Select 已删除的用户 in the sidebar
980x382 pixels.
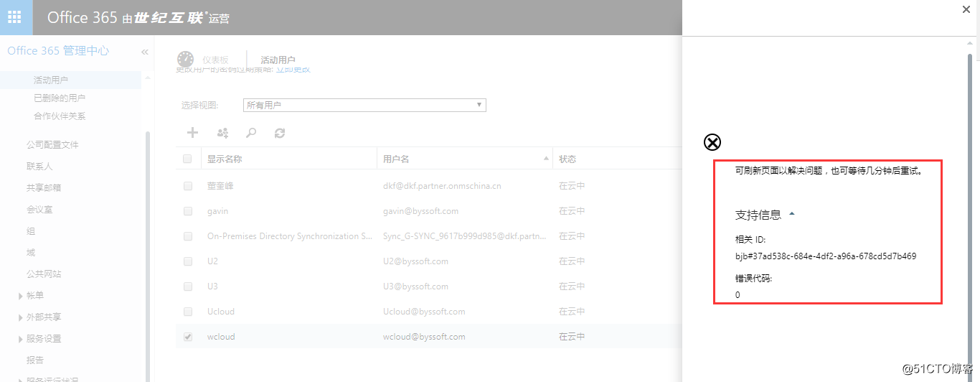(60, 98)
